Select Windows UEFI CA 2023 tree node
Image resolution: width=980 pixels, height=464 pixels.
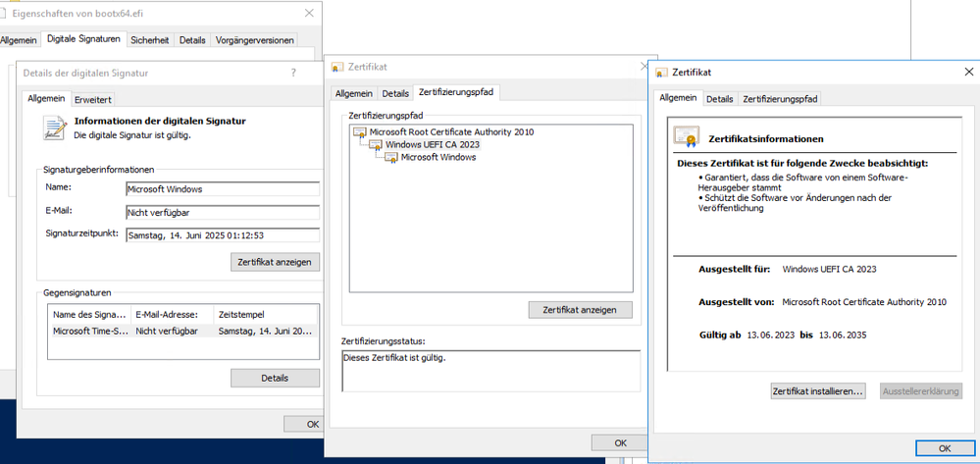click(x=433, y=144)
